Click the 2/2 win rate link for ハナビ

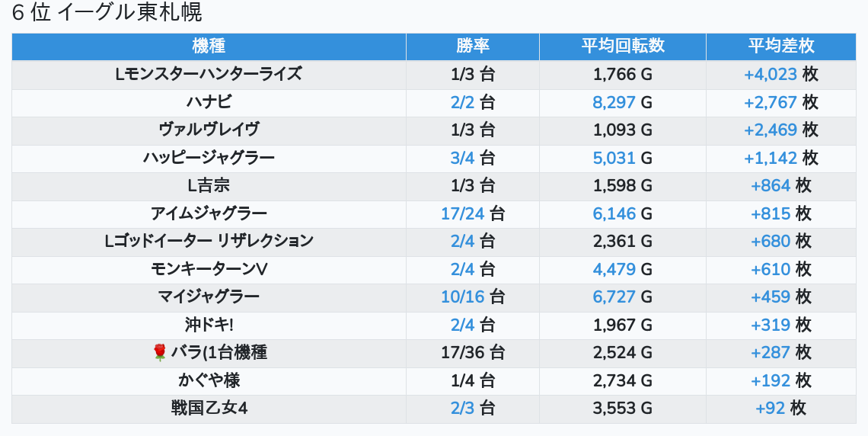462,102
